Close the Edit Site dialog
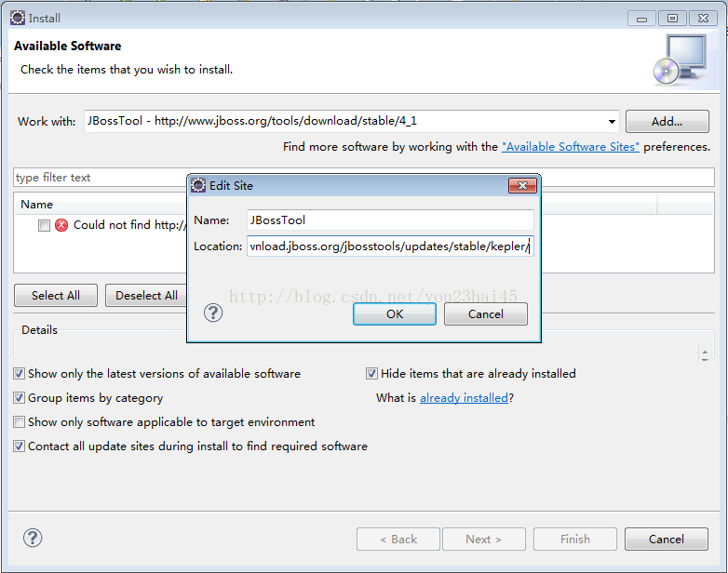 pyautogui.click(x=522, y=186)
